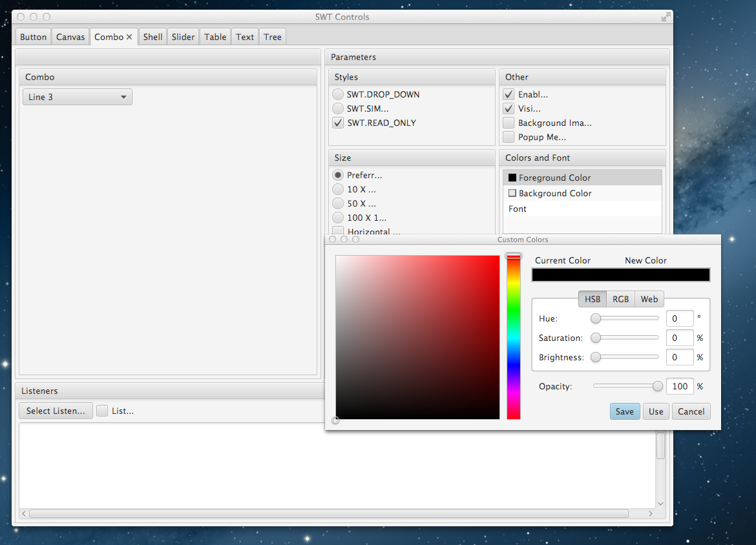756x545 pixels.
Task: Click the Hue value input field
Action: pyautogui.click(x=679, y=318)
